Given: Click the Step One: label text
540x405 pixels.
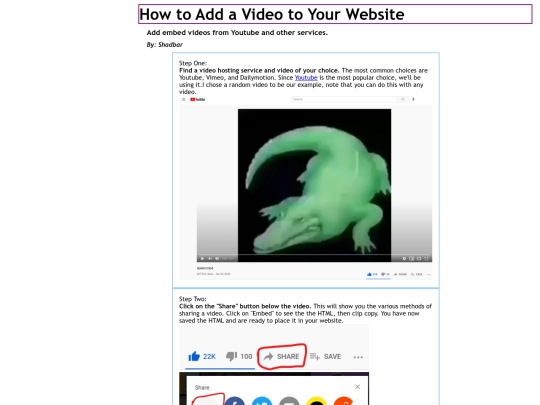Looking at the screenshot, I should coord(193,63).
